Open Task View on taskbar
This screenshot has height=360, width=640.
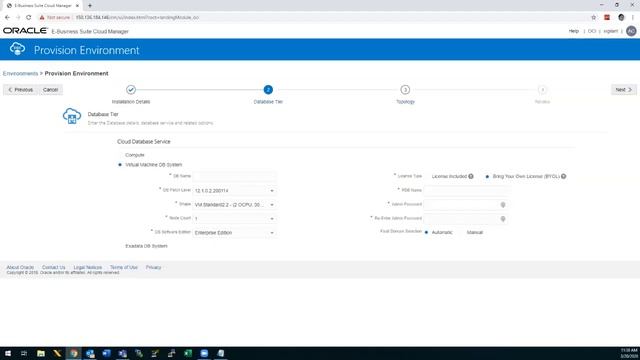[24, 353]
